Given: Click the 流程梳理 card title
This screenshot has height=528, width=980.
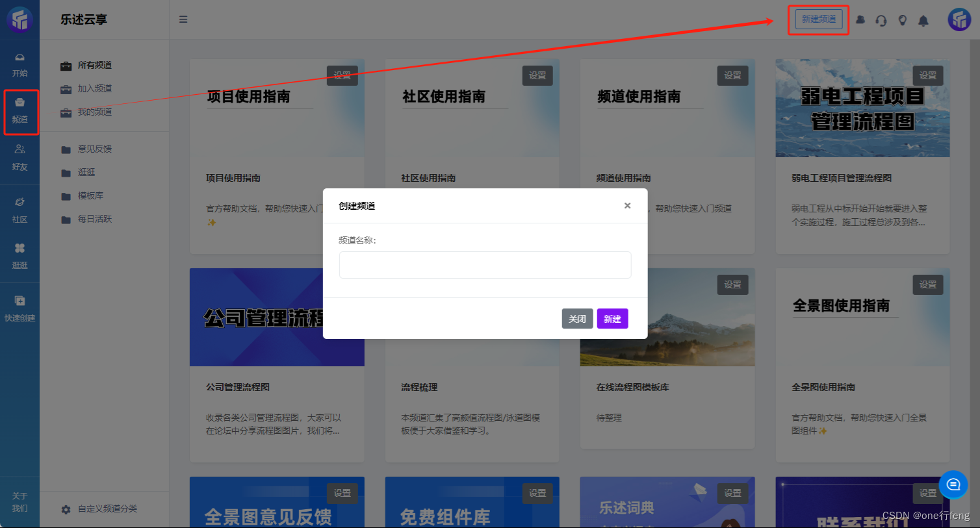Looking at the screenshot, I should click(x=419, y=387).
